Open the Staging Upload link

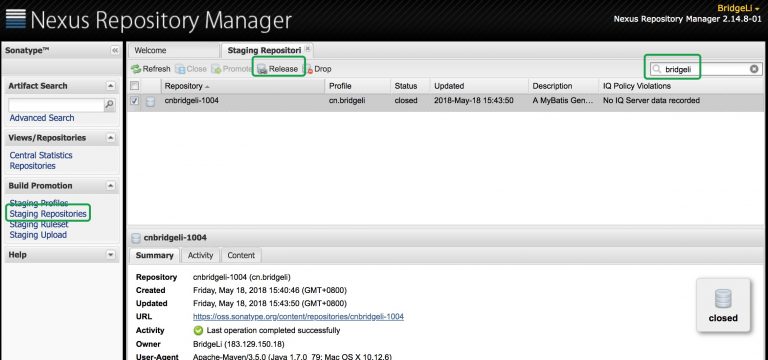[38, 235]
